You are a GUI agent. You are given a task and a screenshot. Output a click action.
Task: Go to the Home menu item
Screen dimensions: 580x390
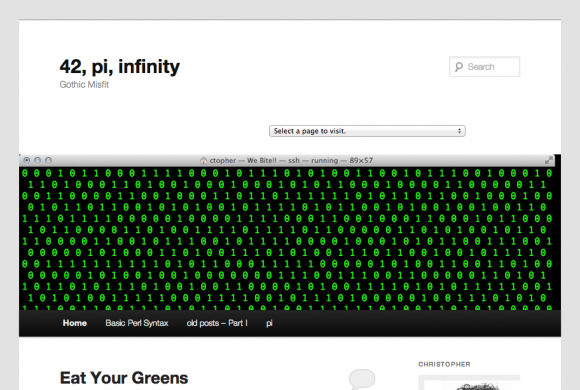[x=75, y=323]
